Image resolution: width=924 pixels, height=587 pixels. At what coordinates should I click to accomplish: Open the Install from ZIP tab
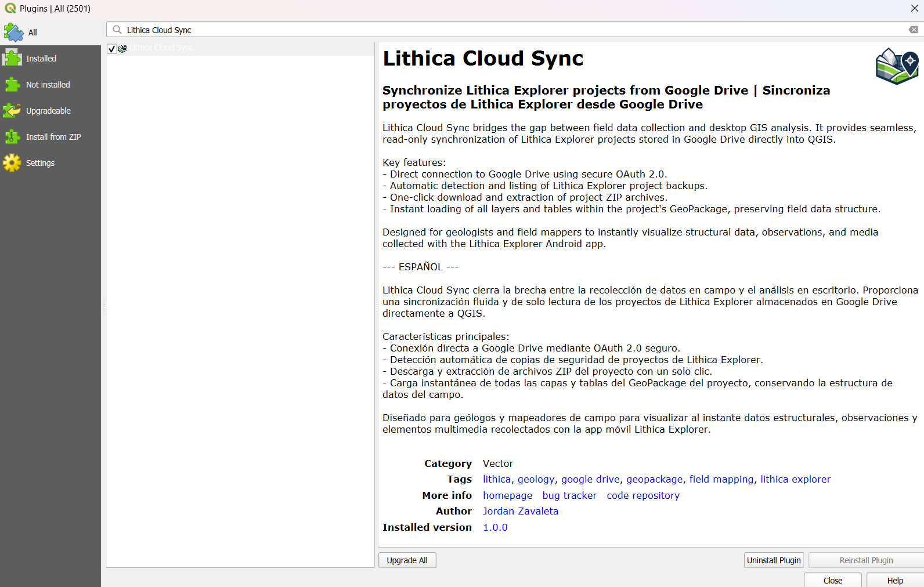click(50, 137)
